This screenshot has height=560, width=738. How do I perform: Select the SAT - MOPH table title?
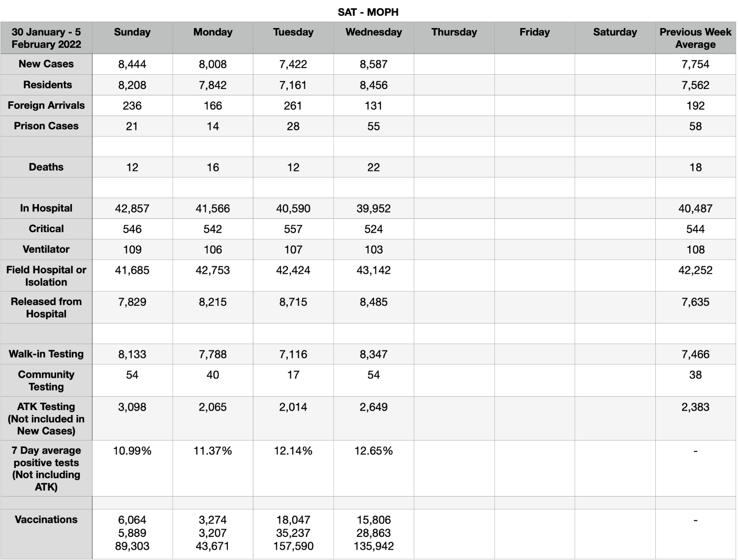[368, 12]
